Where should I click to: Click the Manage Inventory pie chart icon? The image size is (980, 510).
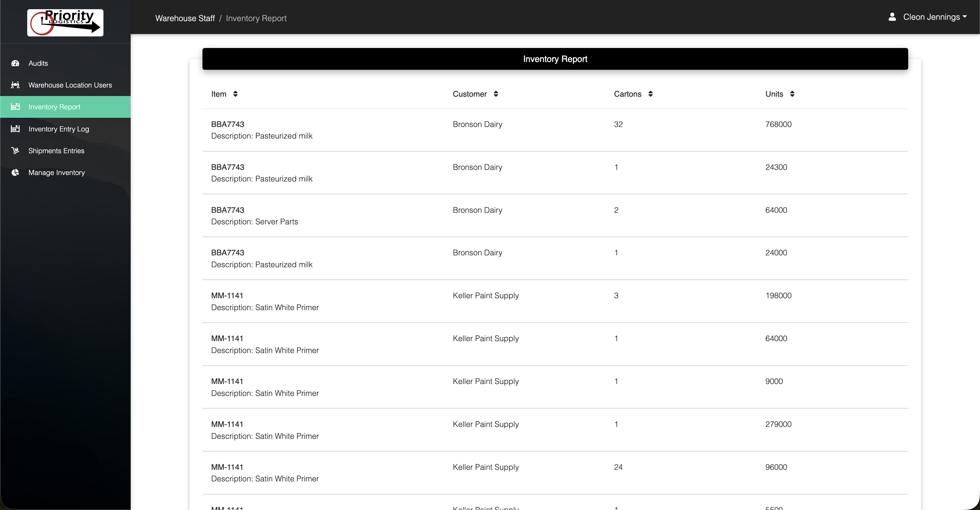click(15, 172)
